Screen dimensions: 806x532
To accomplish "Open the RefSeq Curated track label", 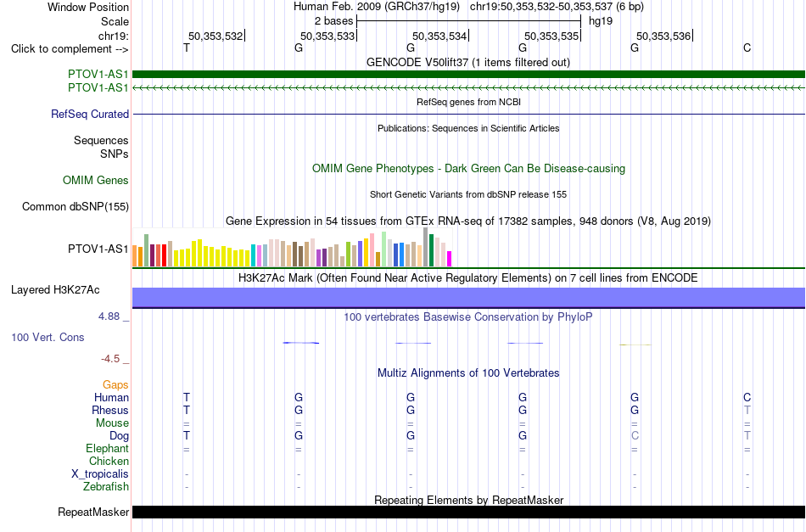I will point(89,114).
